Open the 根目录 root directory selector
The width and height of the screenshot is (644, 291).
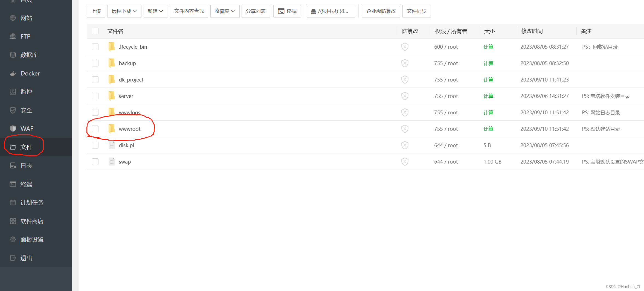pos(330,11)
